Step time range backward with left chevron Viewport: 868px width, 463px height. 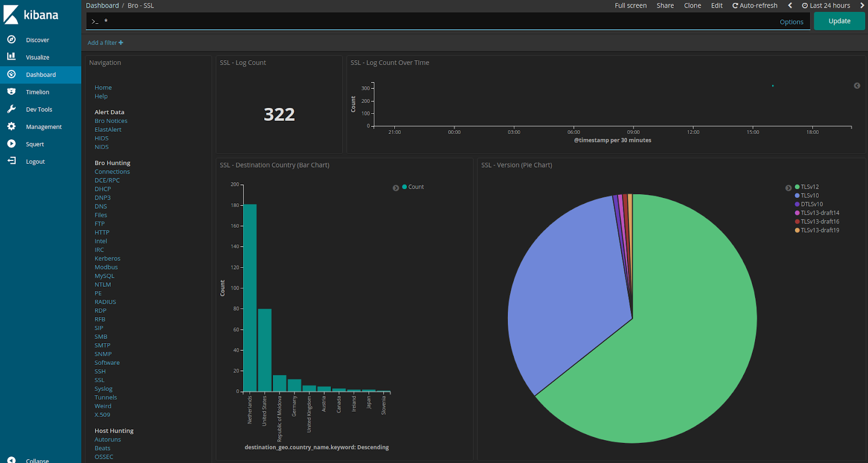(790, 5)
